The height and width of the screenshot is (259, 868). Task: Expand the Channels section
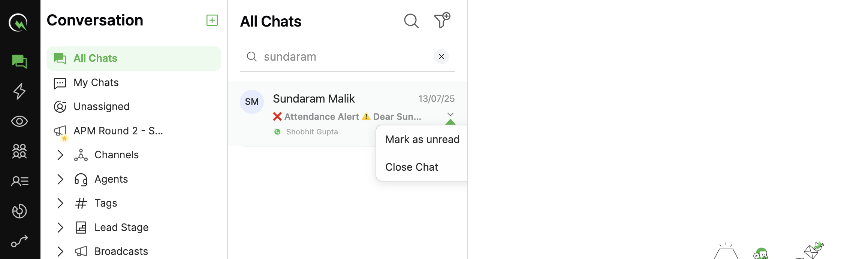click(60, 155)
